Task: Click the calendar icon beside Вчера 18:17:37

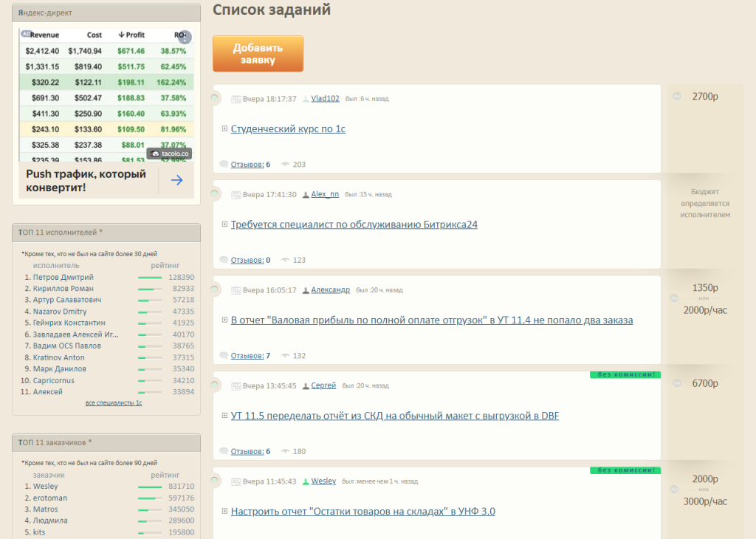Action: (x=236, y=99)
